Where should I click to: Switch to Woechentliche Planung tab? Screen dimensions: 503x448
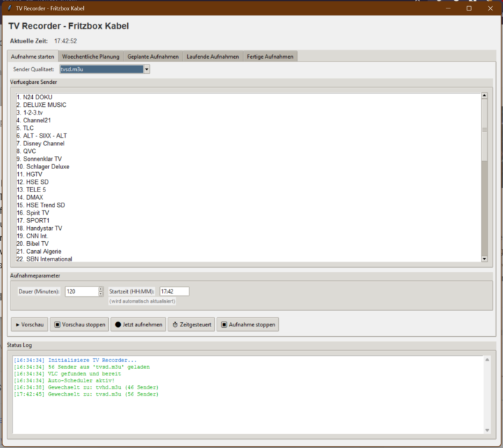90,57
